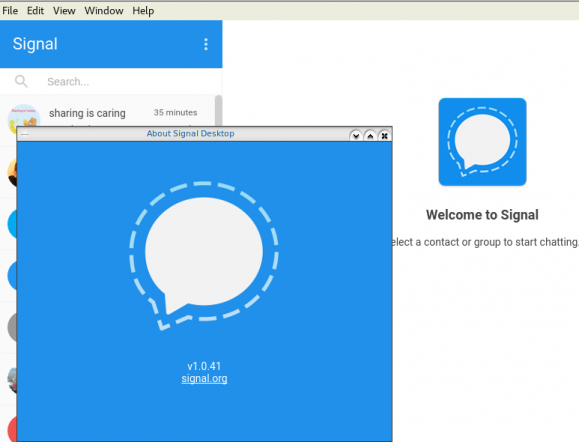Maximize the About Signal Desktop window

pyautogui.click(x=370, y=136)
